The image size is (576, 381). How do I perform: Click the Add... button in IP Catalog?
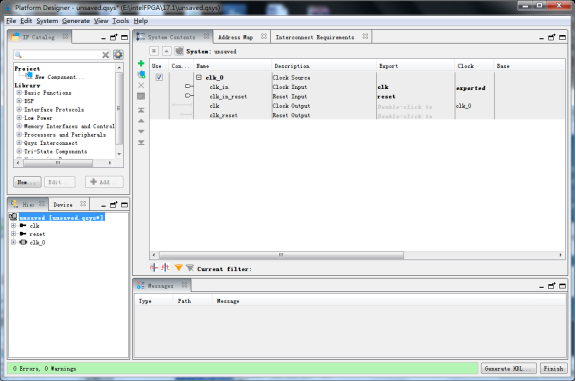pos(104,182)
